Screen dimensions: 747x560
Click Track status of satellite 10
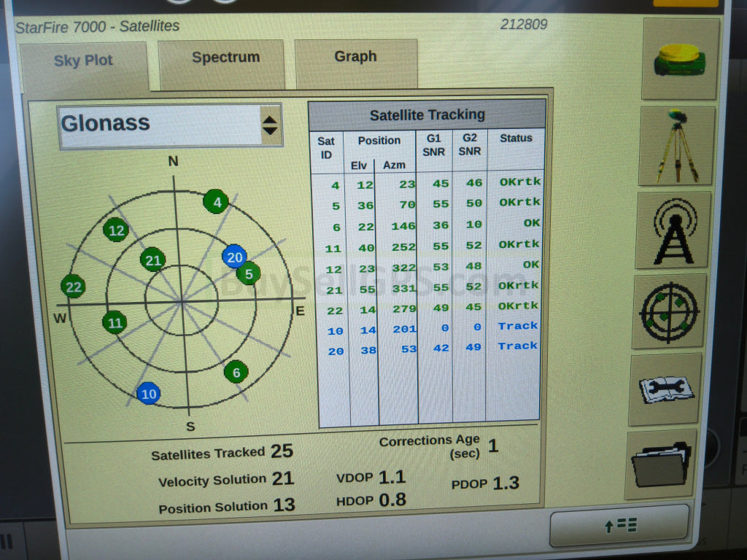(x=518, y=326)
